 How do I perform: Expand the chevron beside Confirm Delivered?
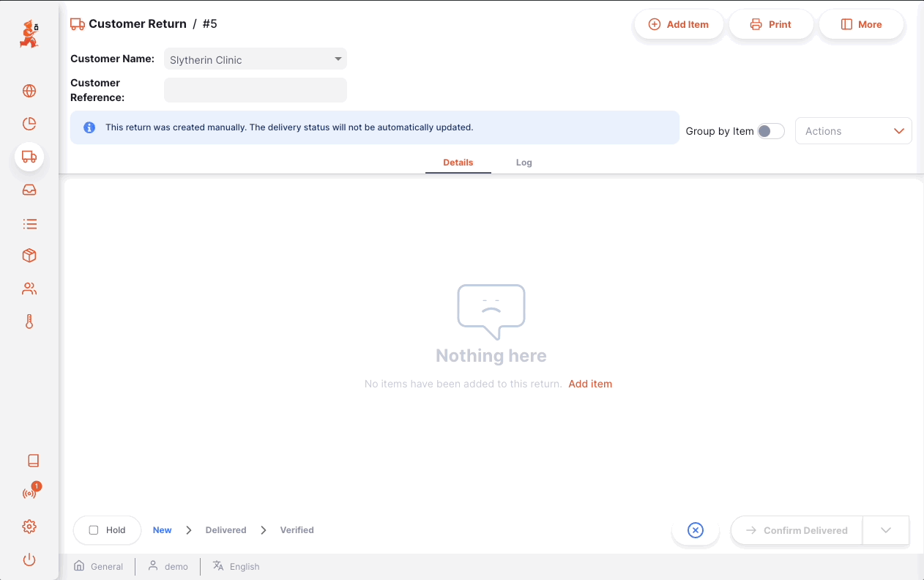coord(886,530)
